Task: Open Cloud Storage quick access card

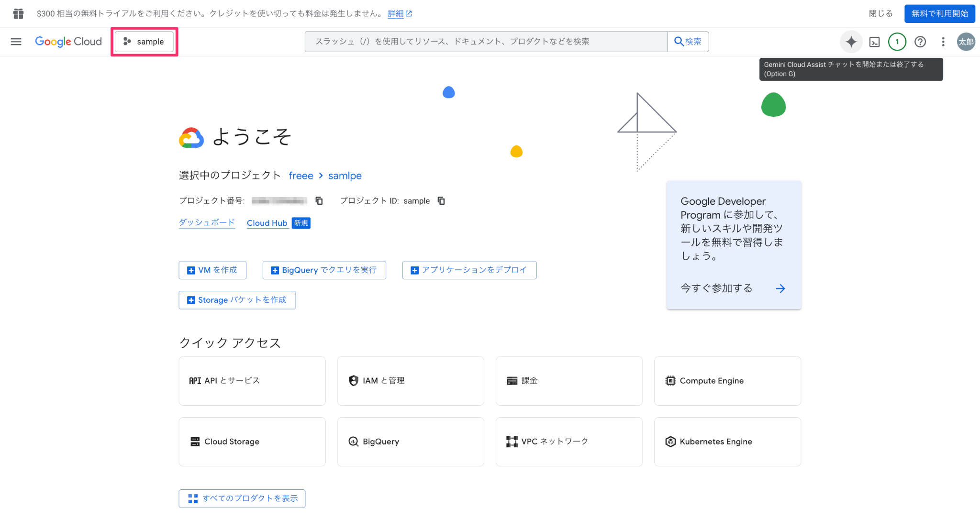Action: click(x=252, y=442)
